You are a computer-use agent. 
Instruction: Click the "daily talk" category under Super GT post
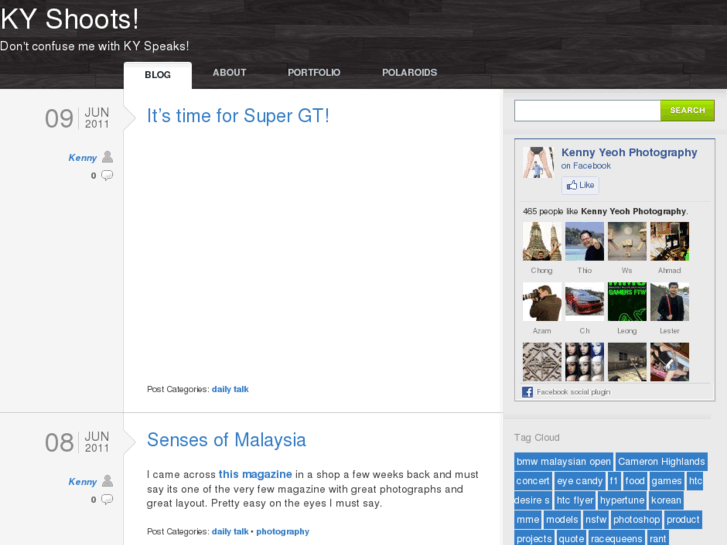point(230,389)
